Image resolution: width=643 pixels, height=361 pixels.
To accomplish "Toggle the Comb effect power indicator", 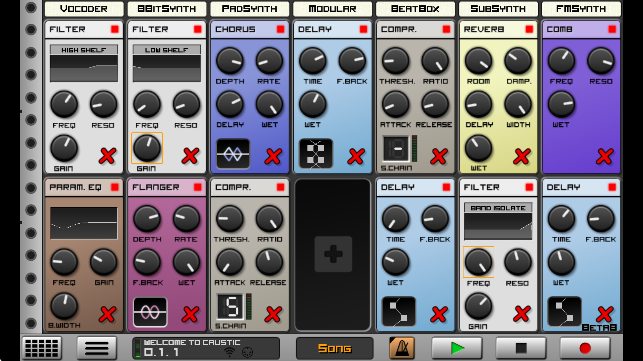I will tap(612, 29).
